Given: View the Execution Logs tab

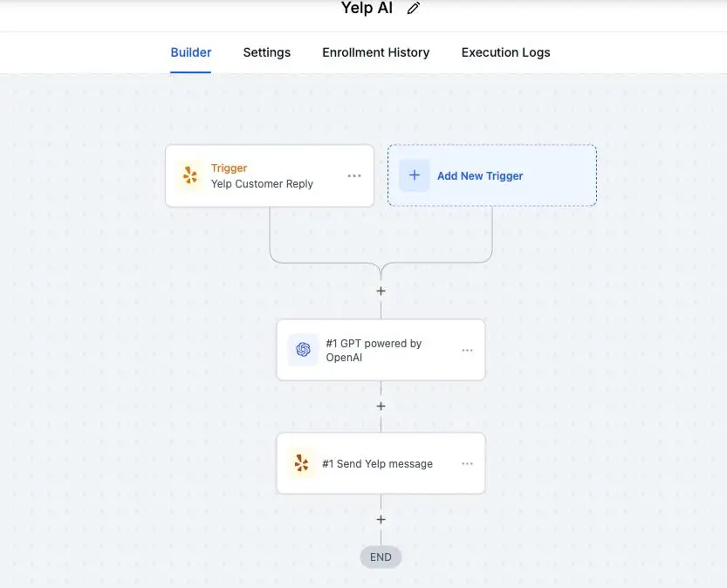Looking at the screenshot, I should coord(505,52).
